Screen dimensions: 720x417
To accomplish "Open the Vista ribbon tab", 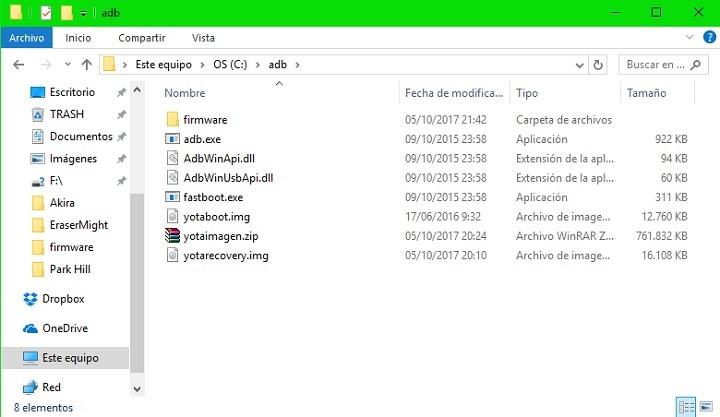I will click(x=203, y=38).
